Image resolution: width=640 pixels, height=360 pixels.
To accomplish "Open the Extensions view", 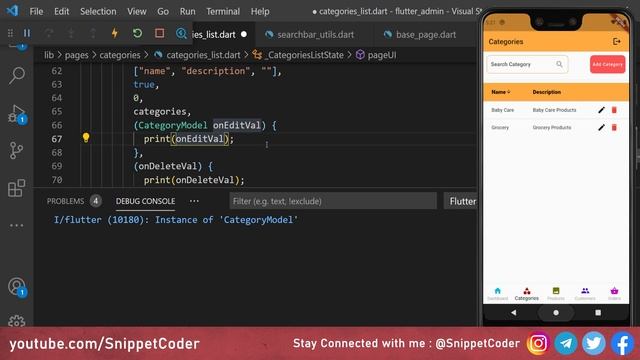I will [17, 188].
